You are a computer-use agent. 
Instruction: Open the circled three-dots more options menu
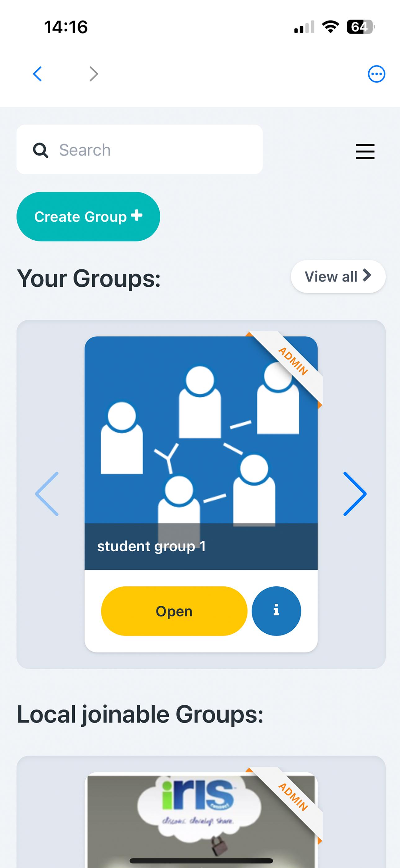click(376, 74)
